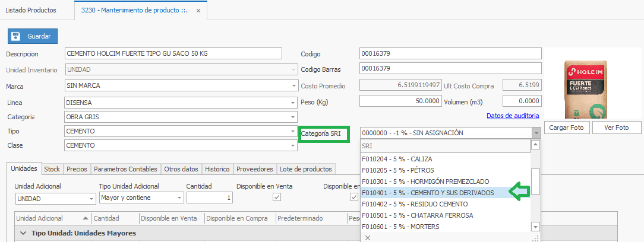Click the SRI search box in list
Viewport: 644px width, 242px height.
click(x=445, y=146)
